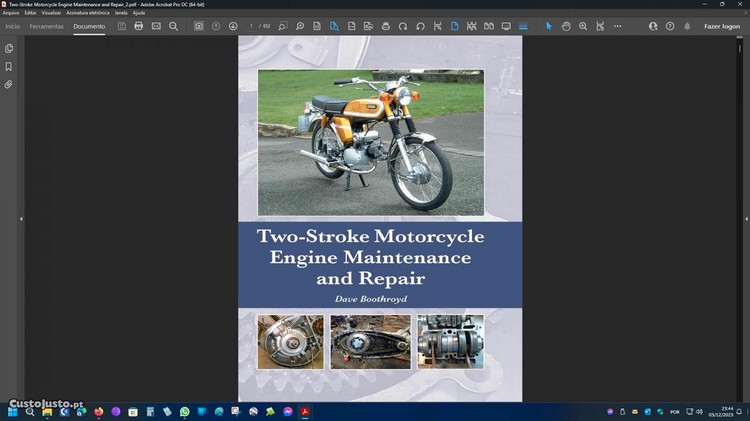Image resolution: width=750 pixels, height=421 pixels.
Task: Open the Attachments paperclip panel
Action: tap(9, 85)
